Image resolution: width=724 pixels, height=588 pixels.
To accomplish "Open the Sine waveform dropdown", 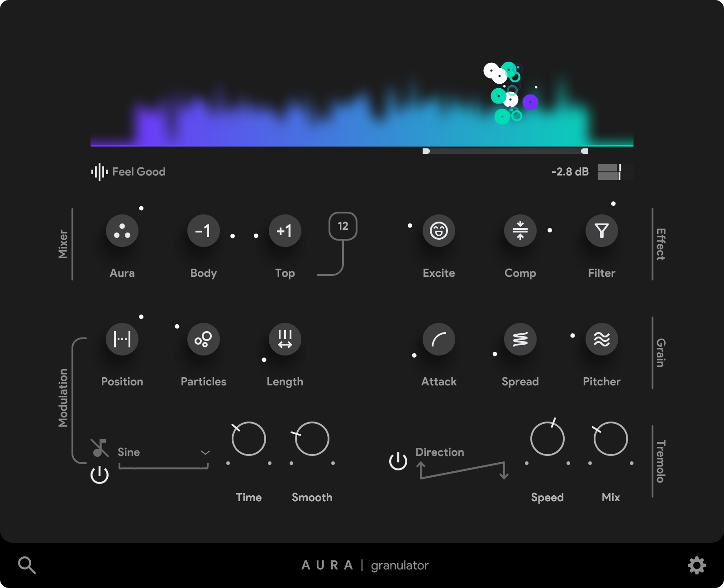I will pos(163,452).
